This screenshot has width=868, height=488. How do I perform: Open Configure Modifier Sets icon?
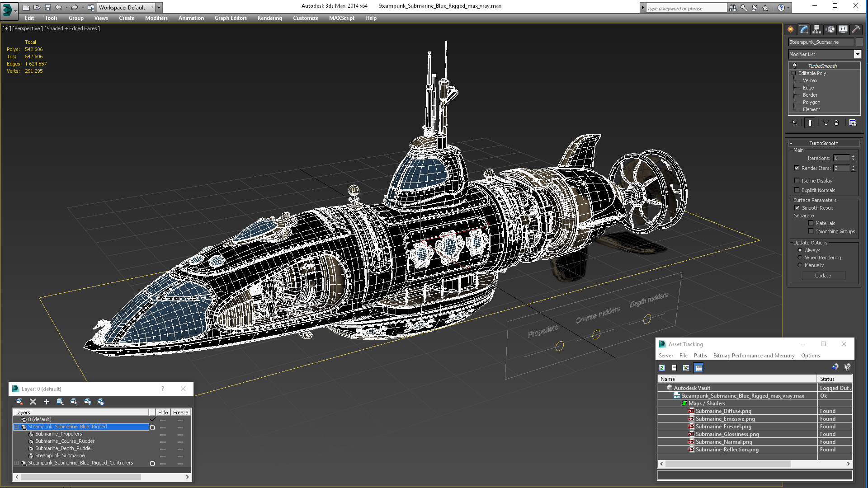[x=853, y=123]
